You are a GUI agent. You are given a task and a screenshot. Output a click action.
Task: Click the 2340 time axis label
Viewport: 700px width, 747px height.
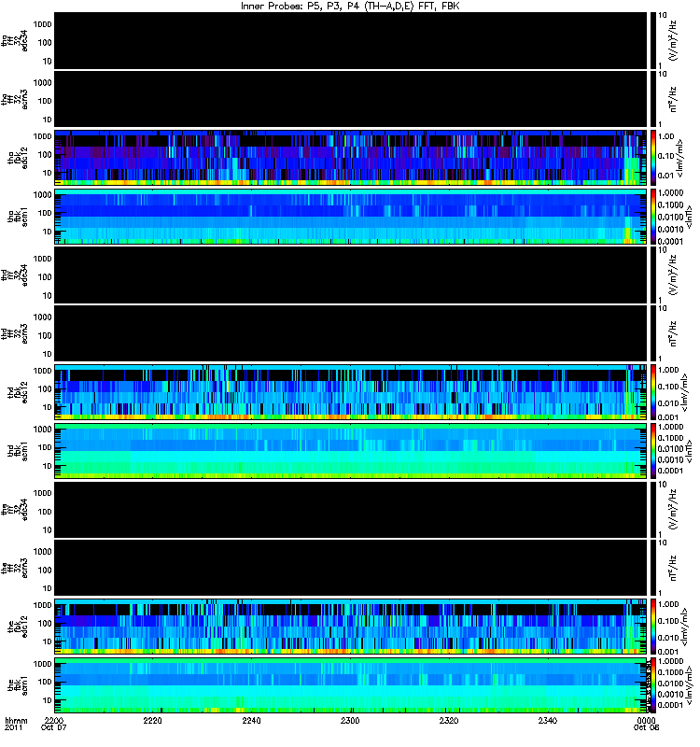[x=548, y=720]
